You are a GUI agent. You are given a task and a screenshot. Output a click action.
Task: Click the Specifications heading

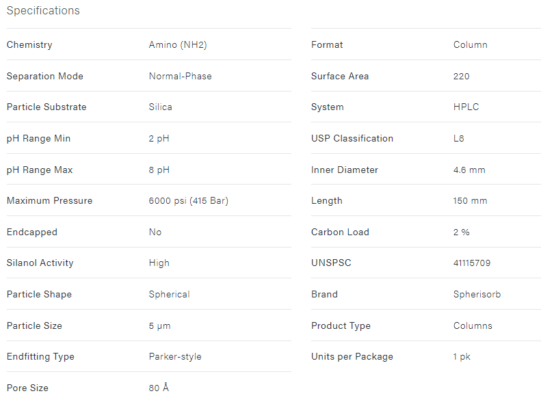[x=43, y=11]
